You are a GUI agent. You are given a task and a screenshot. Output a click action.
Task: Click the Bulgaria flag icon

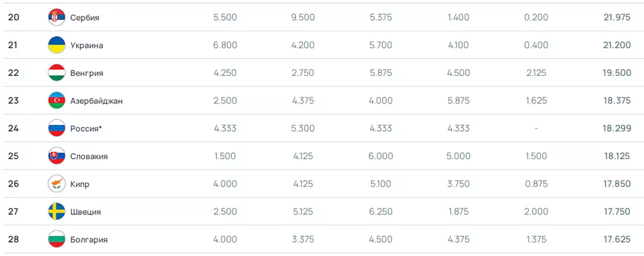coord(56,239)
